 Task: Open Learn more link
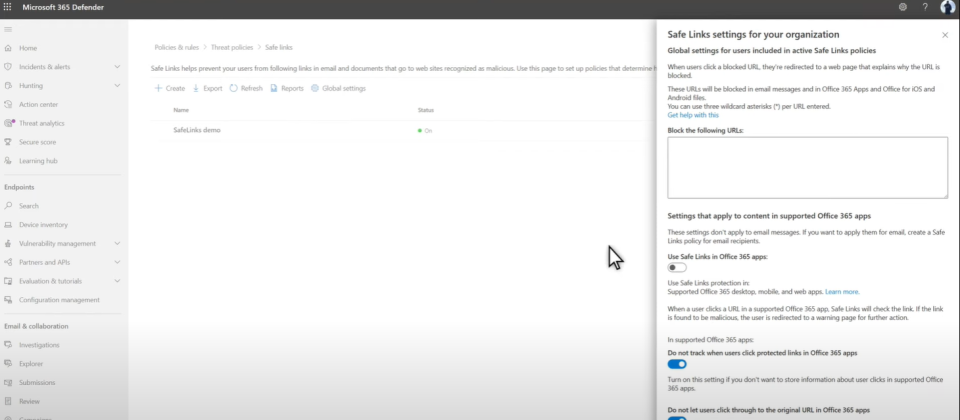(x=842, y=292)
